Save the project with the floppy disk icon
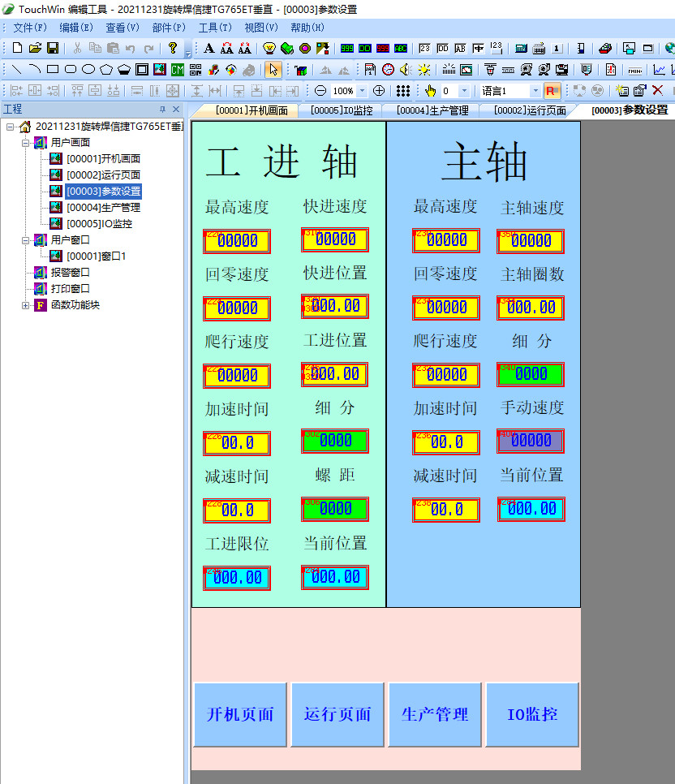 point(53,49)
